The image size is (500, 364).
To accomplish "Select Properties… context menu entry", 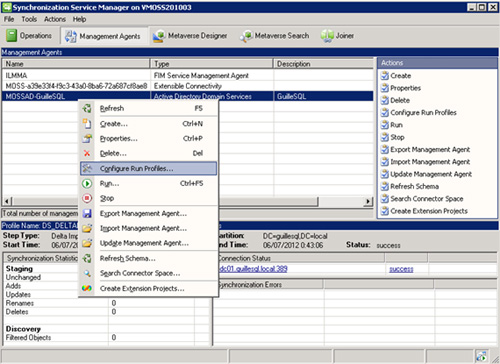I will [x=148, y=138].
